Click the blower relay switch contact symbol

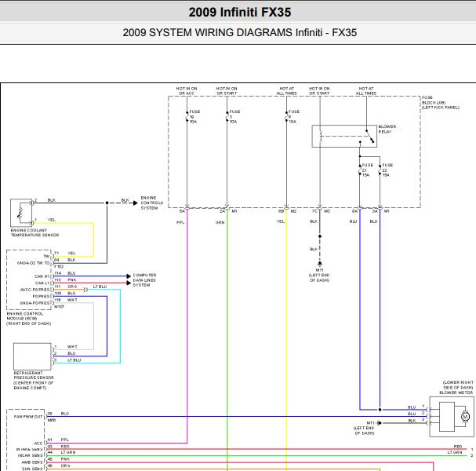[370, 137]
